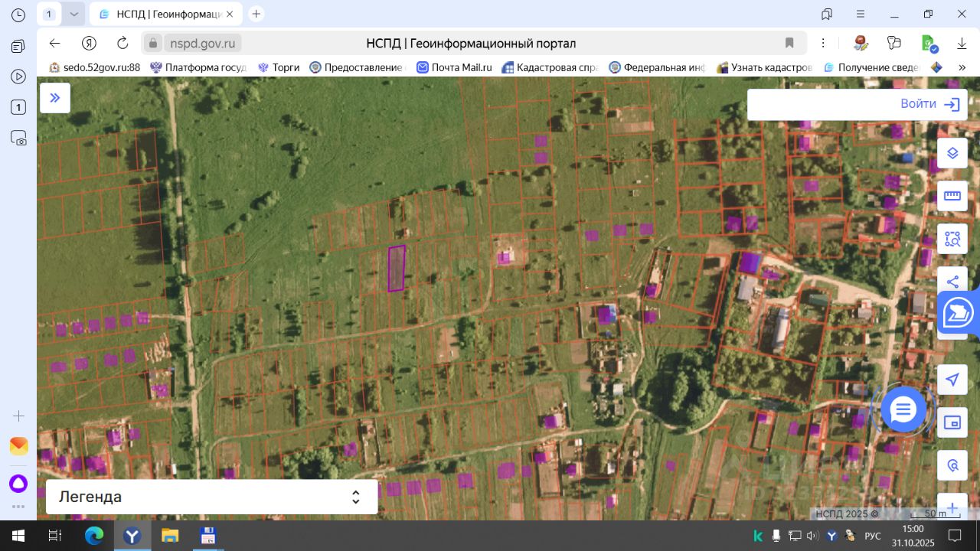The width and height of the screenshot is (980, 551).
Task: Switch to Yandex Browser on the taskbar
Action: point(132,536)
